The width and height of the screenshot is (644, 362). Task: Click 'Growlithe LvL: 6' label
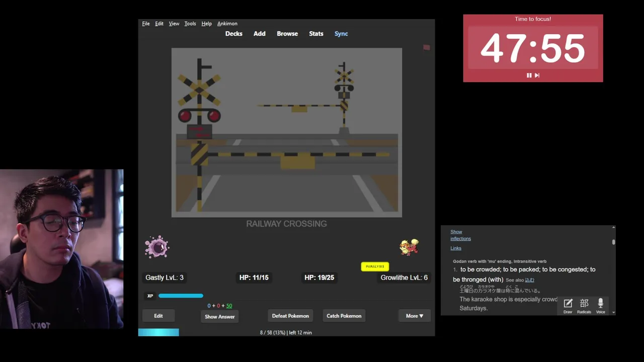coord(404,278)
